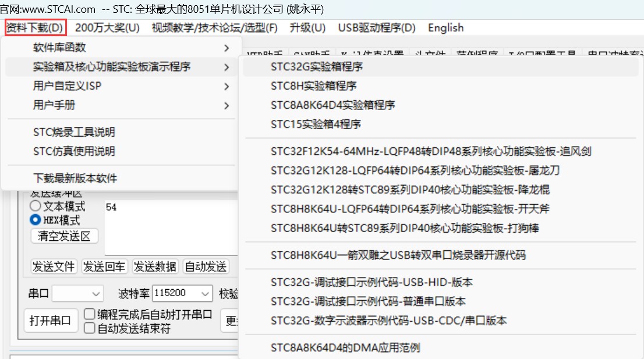Select 文本模式 radio button
This screenshot has height=359, width=644.
(x=36, y=206)
